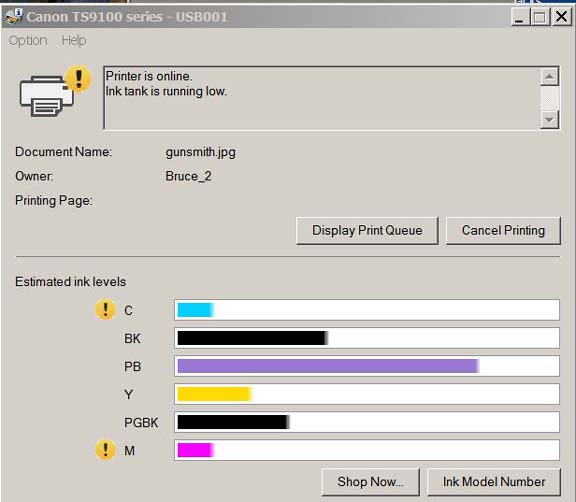This screenshot has width=576, height=502.
Task: Click the 'Estimated ink levels' heading
Action: [x=71, y=282]
